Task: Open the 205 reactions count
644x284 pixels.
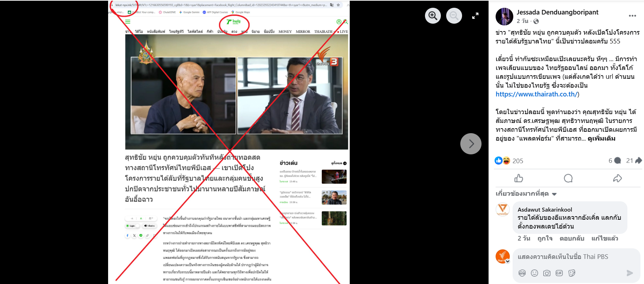Action: 518,161
